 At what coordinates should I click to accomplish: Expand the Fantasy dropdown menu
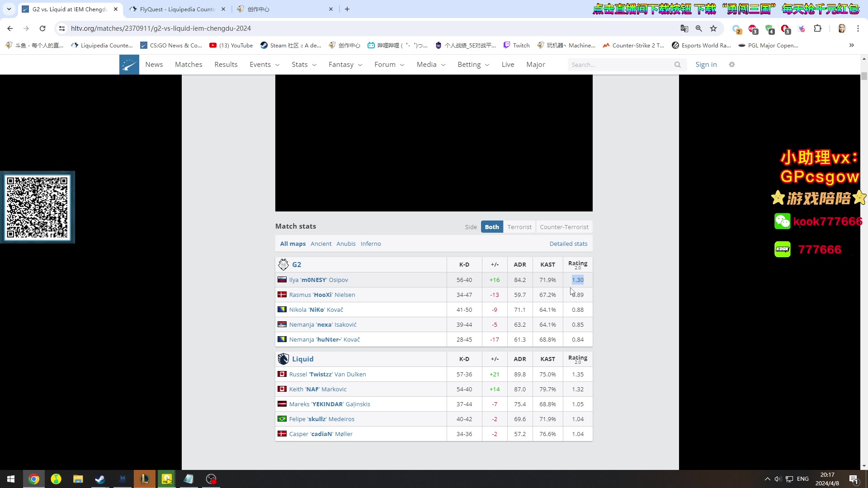click(x=345, y=65)
